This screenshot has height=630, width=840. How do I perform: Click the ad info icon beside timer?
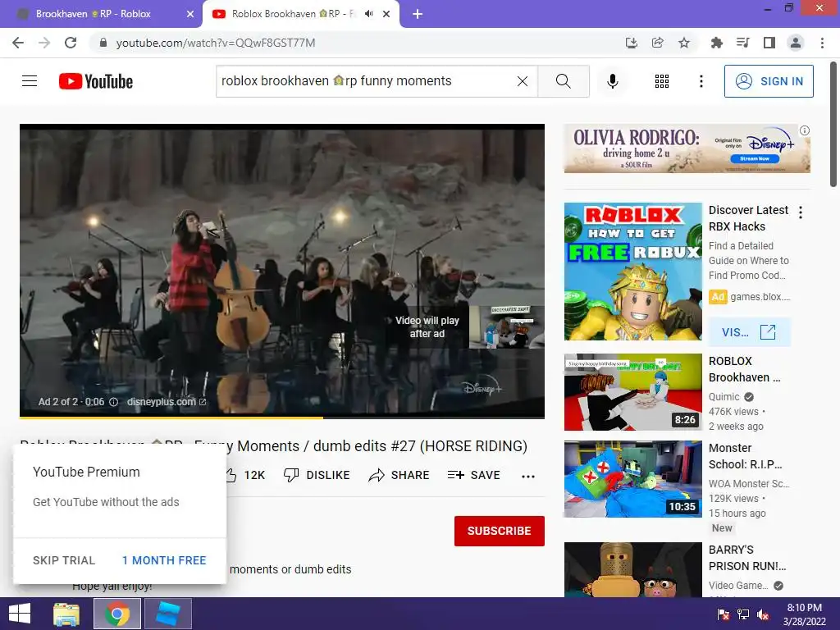click(x=113, y=402)
